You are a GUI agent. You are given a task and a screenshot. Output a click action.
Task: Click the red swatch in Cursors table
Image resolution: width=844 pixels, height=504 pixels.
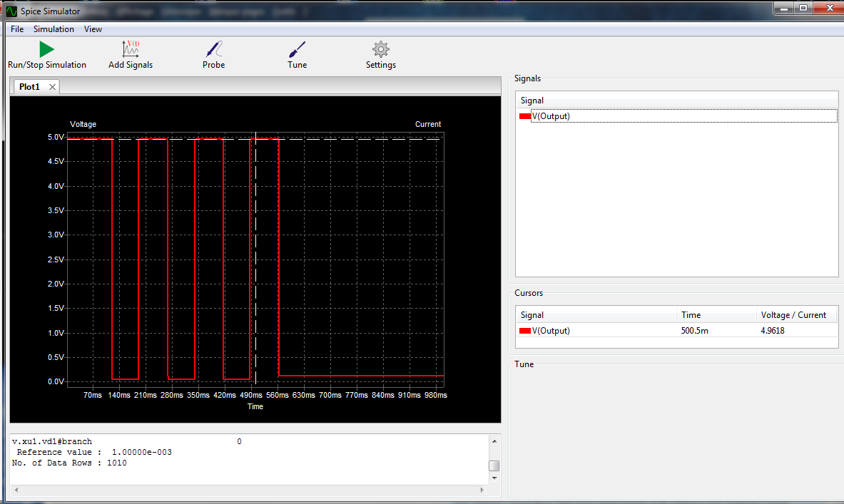pos(525,331)
